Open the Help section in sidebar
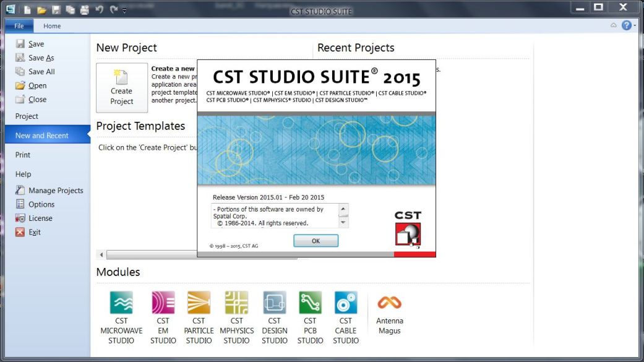The height and width of the screenshot is (362, 644). pyautogui.click(x=23, y=175)
